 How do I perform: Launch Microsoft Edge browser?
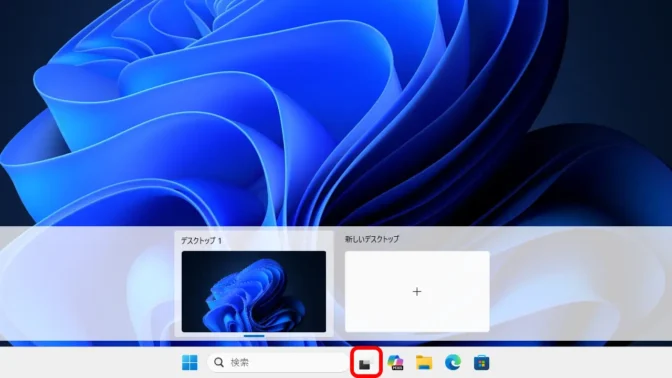coord(453,363)
